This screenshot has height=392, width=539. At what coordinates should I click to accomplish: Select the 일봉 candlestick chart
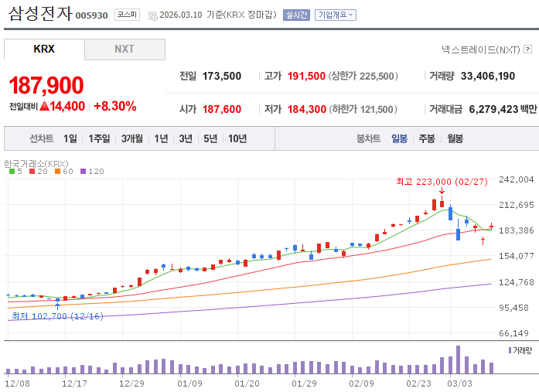(x=400, y=138)
